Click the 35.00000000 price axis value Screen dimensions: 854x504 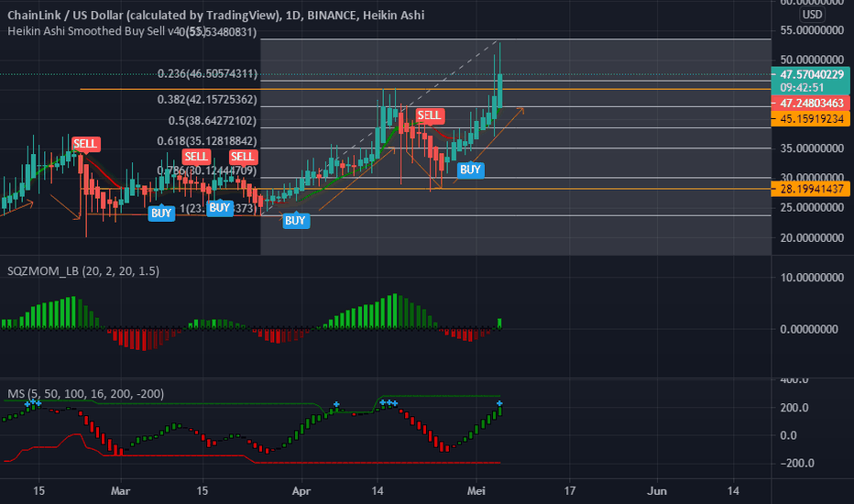pyautogui.click(x=812, y=148)
